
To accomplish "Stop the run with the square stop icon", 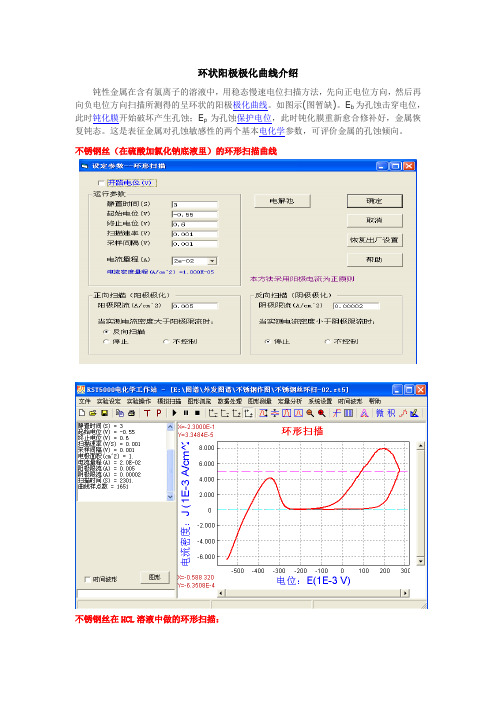I will click(x=197, y=413).
